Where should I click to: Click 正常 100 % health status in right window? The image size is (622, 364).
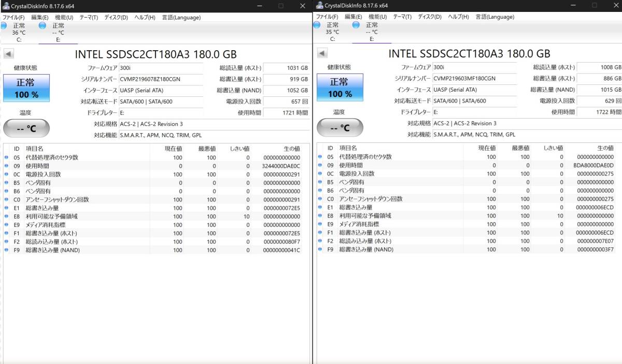[x=340, y=88]
